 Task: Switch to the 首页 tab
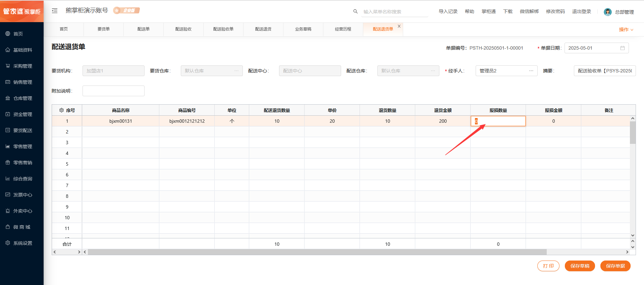pos(64,29)
